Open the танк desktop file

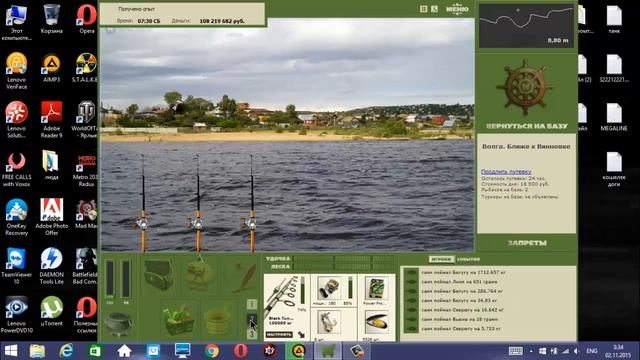[614, 19]
